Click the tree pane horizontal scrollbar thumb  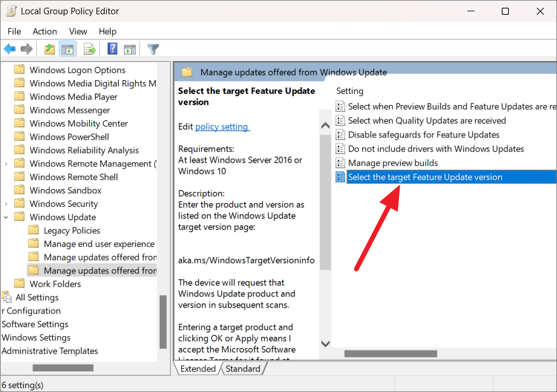click(x=63, y=368)
